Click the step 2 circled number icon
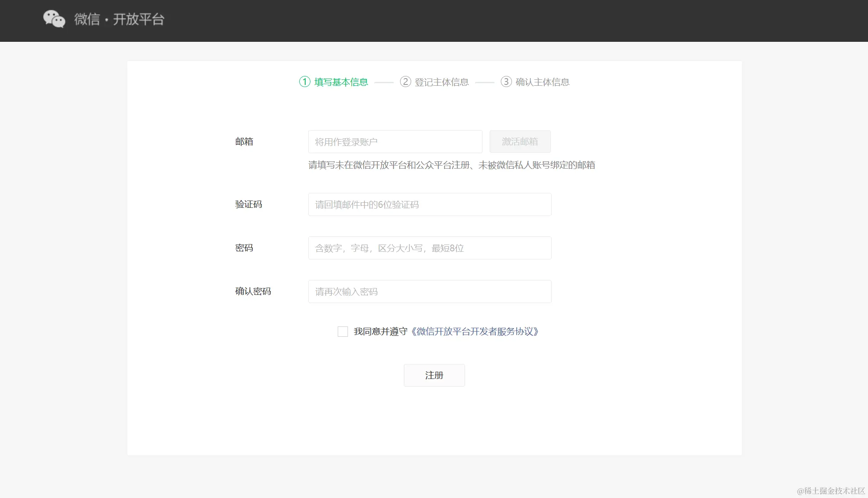The width and height of the screenshot is (868, 498). pos(405,82)
